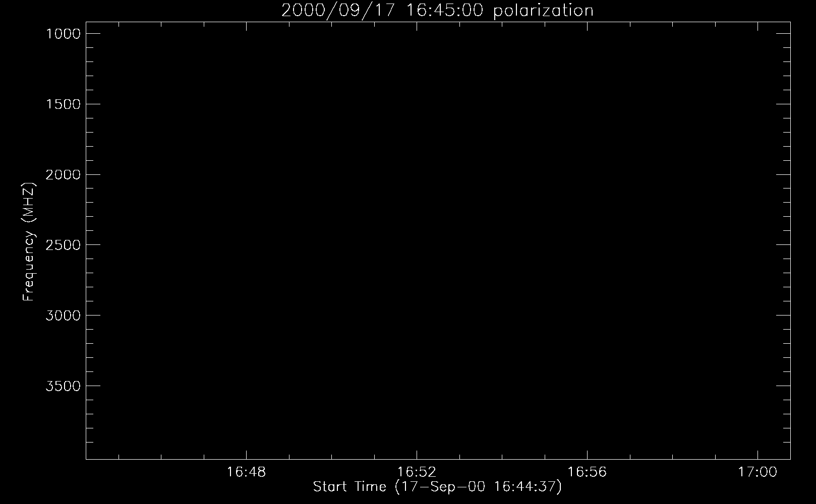This screenshot has width=816, height=504.
Task: Click the plot title '2000/09/17 16:45:00 polarization'
Action: coord(437,11)
